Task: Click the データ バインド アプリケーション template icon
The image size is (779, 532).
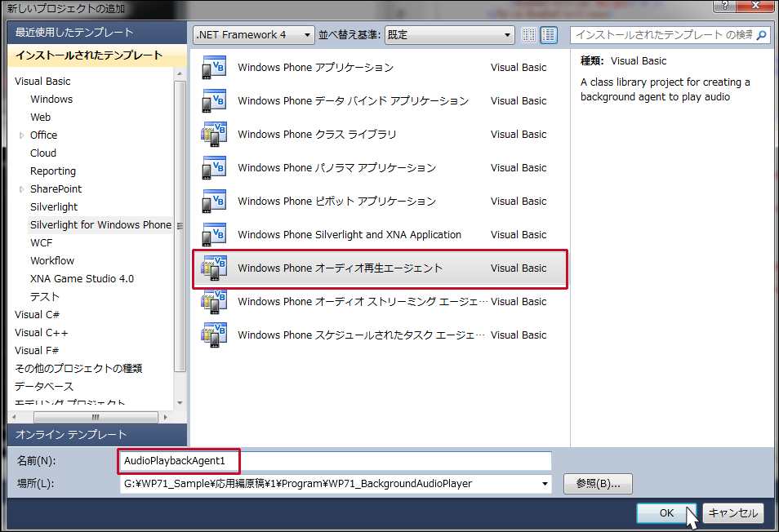Action: [214, 100]
